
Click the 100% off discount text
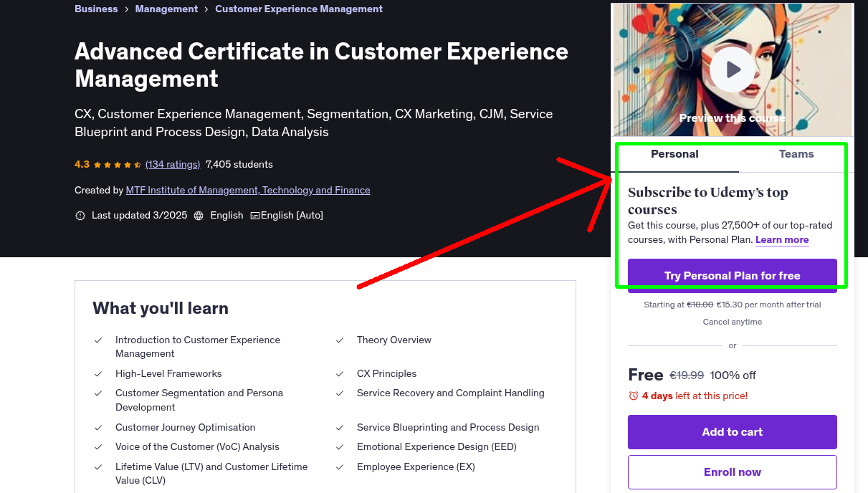[x=733, y=375]
